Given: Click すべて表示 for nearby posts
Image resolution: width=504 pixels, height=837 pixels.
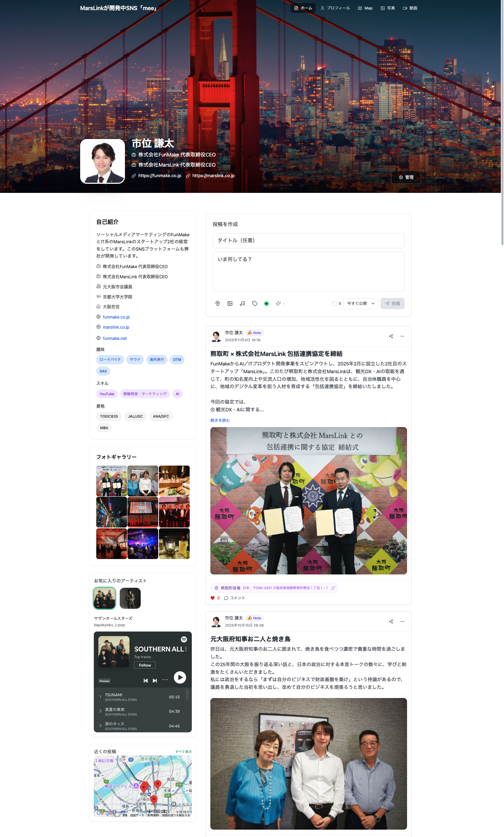Looking at the screenshot, I should (x=183, y=752).
